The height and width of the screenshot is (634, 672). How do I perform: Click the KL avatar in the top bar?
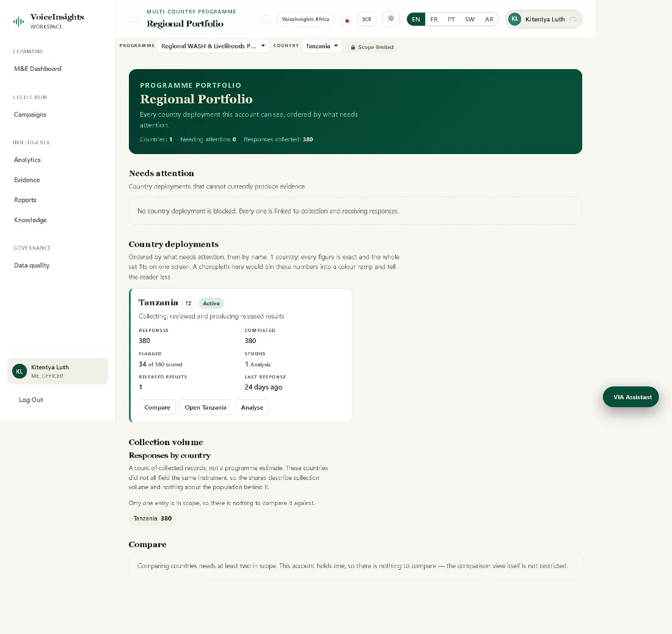click(515, 20)
